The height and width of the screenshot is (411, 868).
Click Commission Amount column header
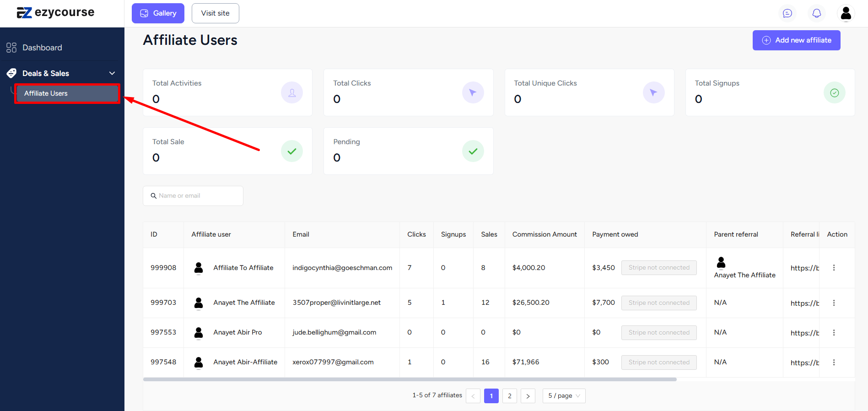click(545, 234)
